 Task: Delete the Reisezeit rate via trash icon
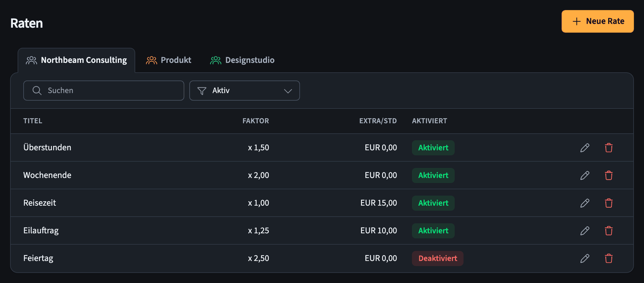pos(609,203)
